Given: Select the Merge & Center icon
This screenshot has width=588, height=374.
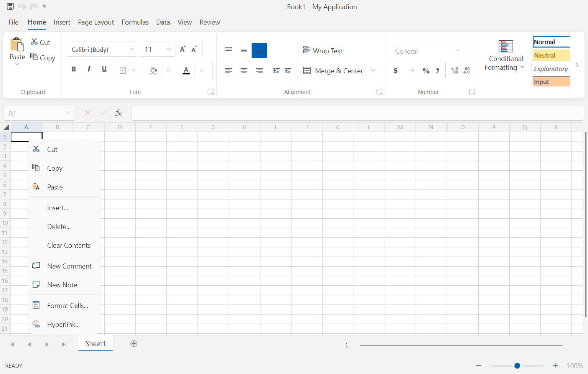Looking at the screenshot, I should pyautogui.click(x=307, y=71).
